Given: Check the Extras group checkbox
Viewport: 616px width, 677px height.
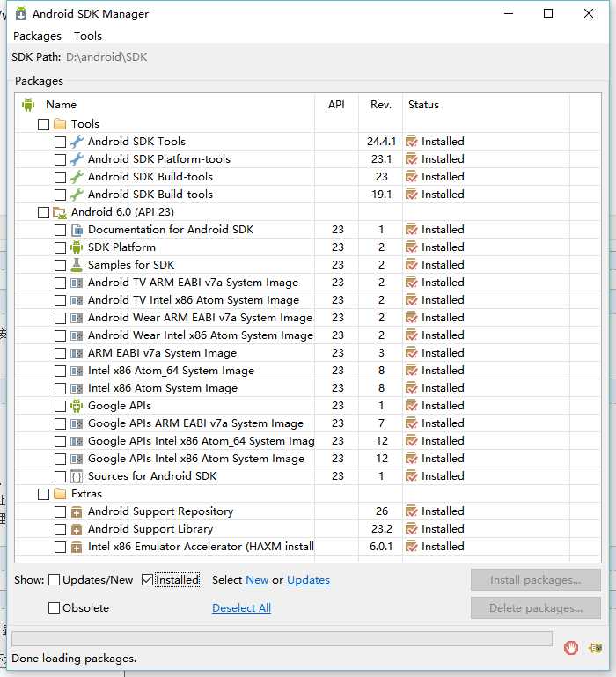Looking at the screenshot, I should click(x=44, y=495).
